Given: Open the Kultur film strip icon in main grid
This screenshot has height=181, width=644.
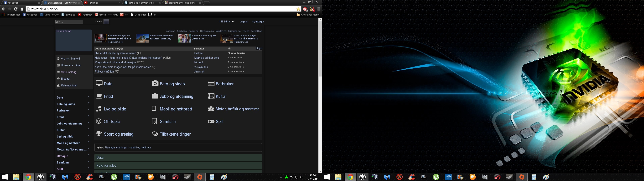Looking at the screenshot, I should click(x=211, y=96).
